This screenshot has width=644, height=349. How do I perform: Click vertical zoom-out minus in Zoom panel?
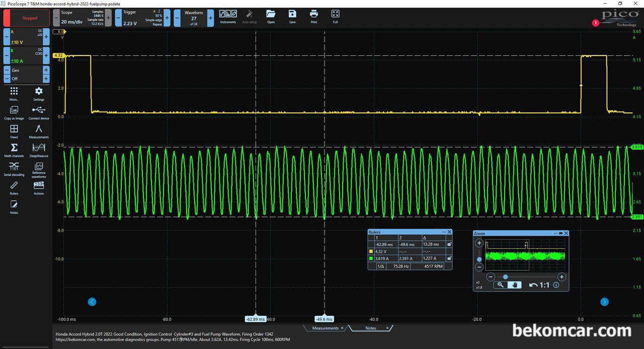pyautogui.click(x=479, y=267)
